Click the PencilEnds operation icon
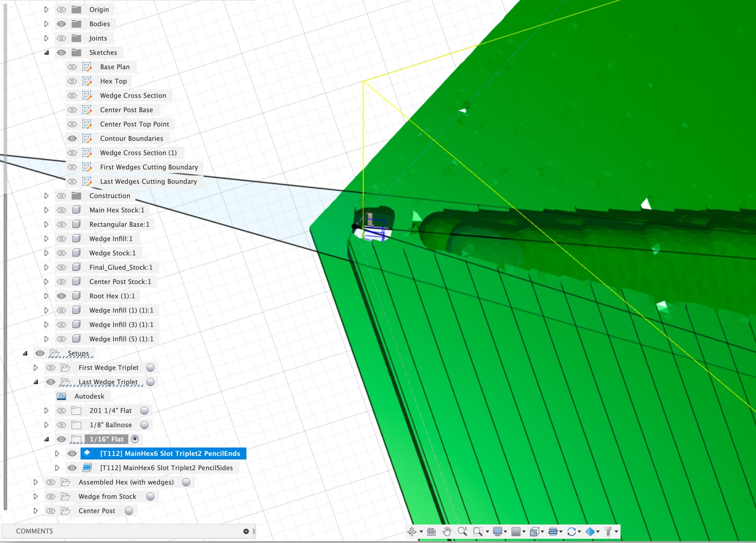The image size is (756, 543). (87, 453)
